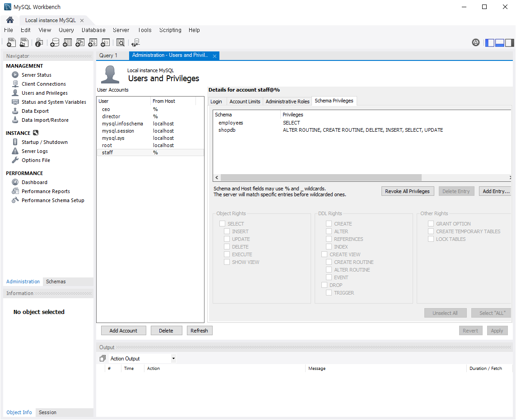Click the new SQL tab icon
Image resolution: width=516 pixels, height=420 pixels.
pos(12,42)
